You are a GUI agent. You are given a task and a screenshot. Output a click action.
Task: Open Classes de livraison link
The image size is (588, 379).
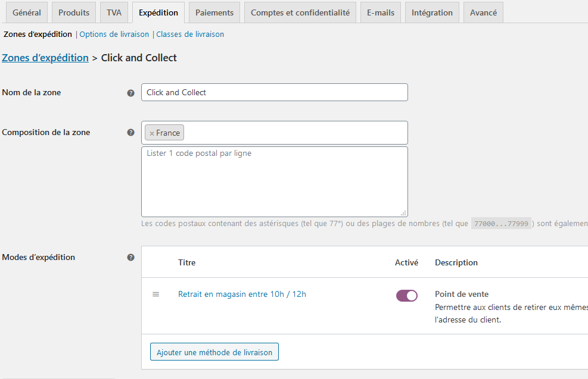[190, 35]
